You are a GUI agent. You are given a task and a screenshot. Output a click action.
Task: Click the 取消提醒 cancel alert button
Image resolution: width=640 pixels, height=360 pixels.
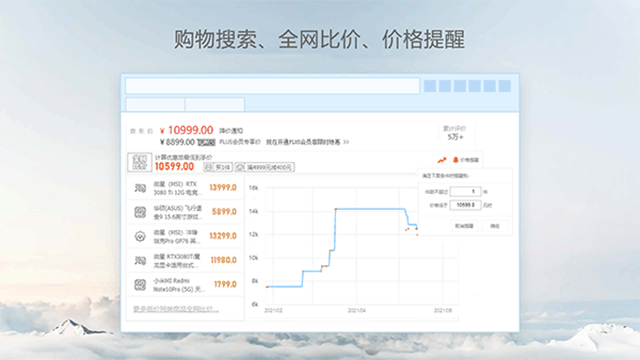click(464, 226)
